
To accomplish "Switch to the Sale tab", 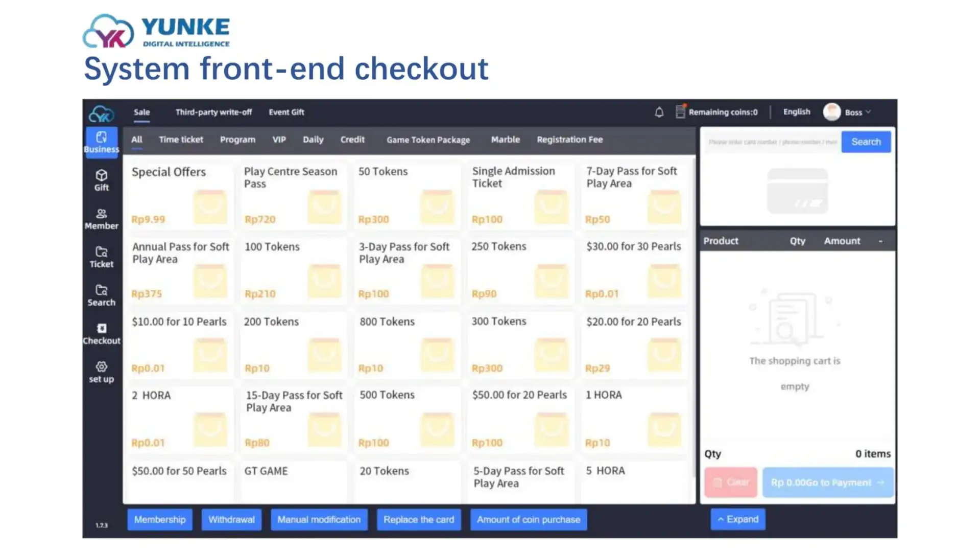I will point(141,112).
